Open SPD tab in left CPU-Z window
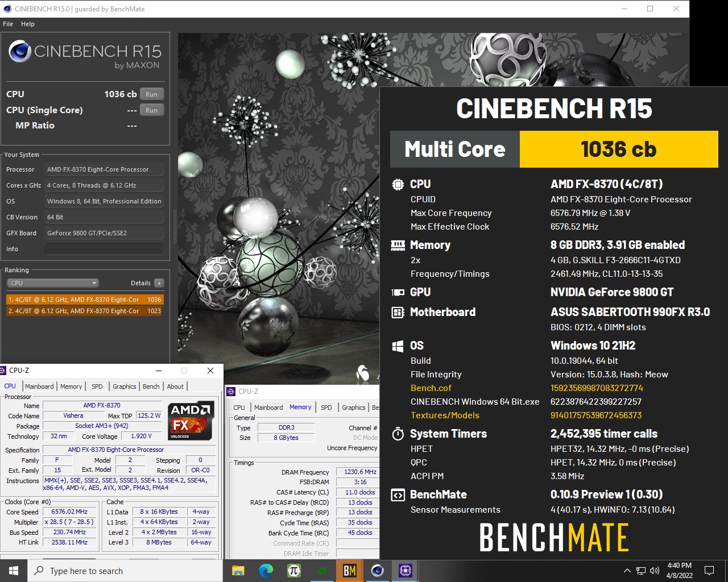728x582 pixels. 97,386
